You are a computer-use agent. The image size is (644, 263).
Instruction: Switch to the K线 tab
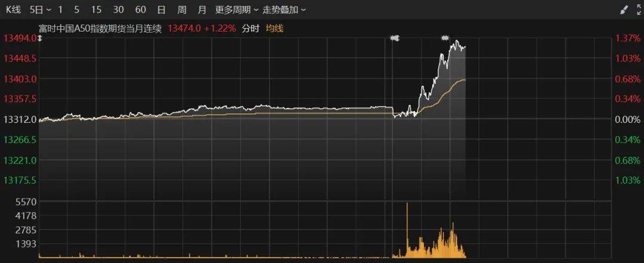tap(13, 10)
